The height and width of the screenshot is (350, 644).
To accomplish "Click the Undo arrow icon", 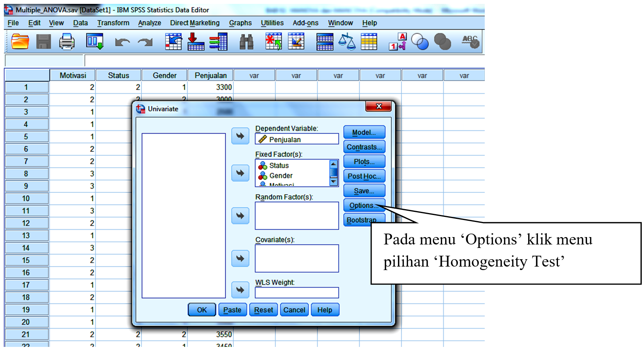I will coord(122,42).
